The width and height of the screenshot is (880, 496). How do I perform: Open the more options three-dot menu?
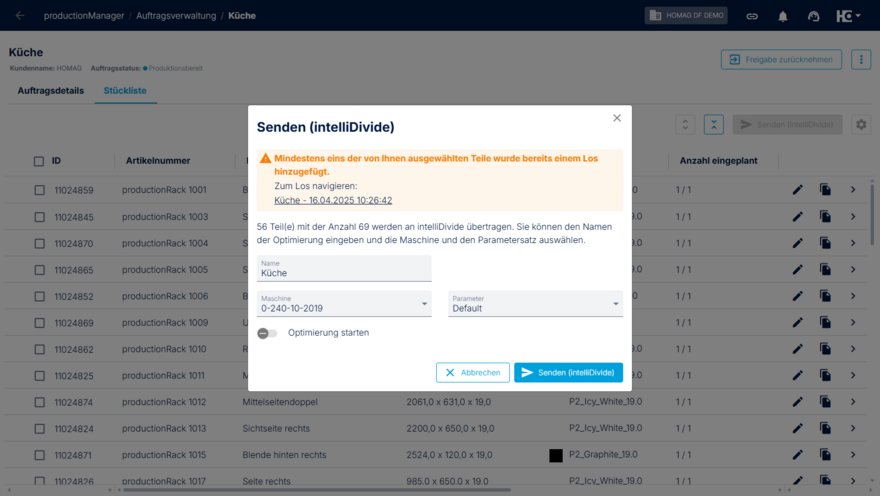pyautogui.click(x=861, y=59)
